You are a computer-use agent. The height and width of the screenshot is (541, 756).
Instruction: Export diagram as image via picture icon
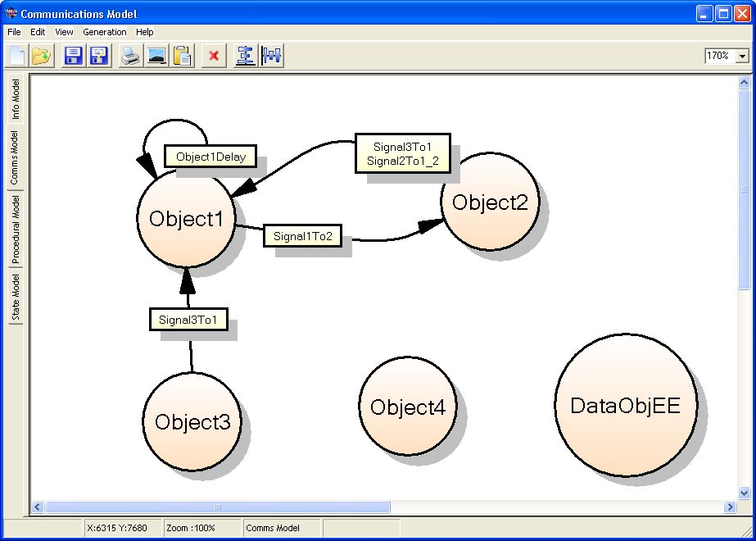tap(156, 56)
